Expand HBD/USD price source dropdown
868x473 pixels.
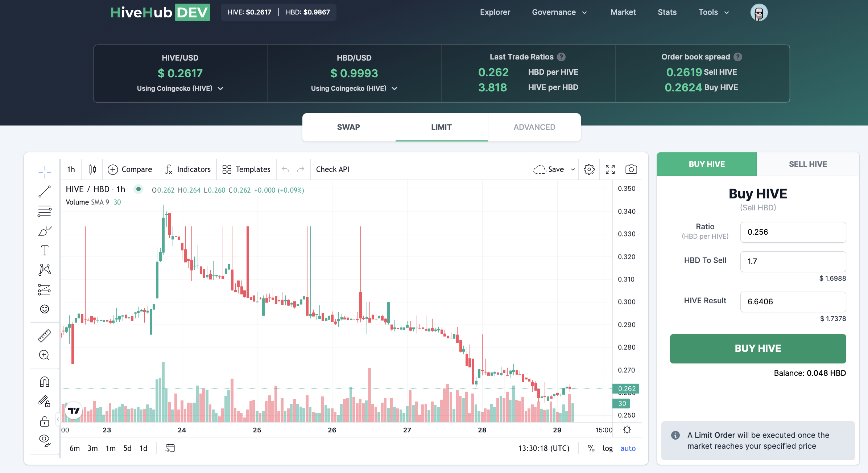coord(354,89)
